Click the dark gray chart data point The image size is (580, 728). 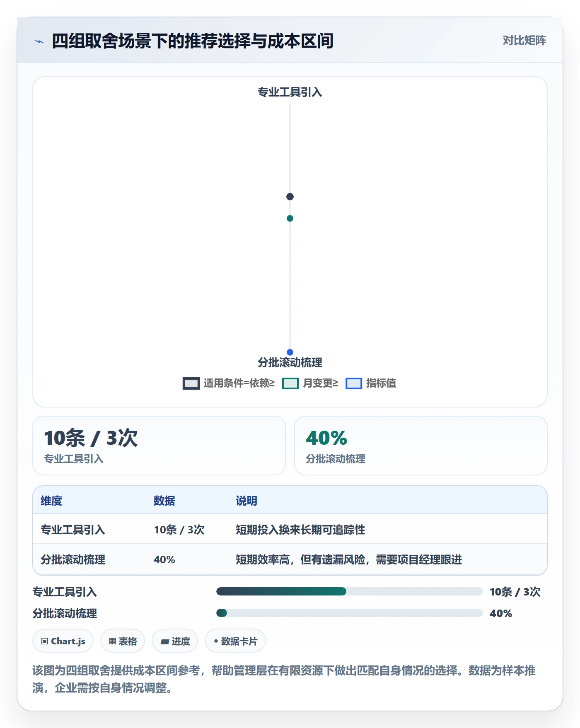(290, 197)
